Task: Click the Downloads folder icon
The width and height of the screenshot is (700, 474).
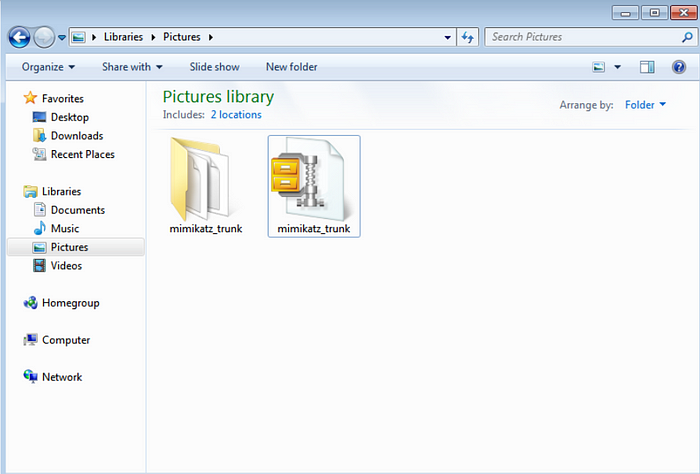Action: 39,135
